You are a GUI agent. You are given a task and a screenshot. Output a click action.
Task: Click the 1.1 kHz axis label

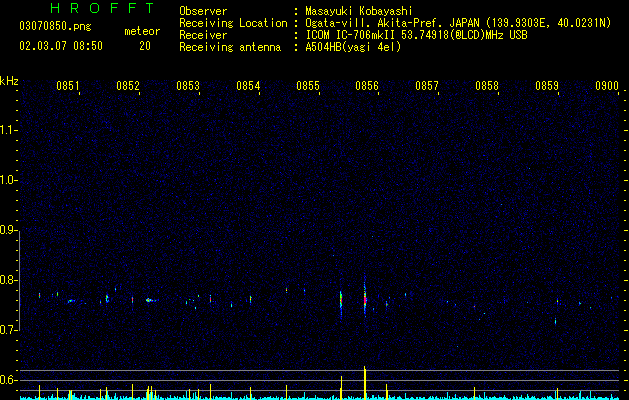(8, 130)
